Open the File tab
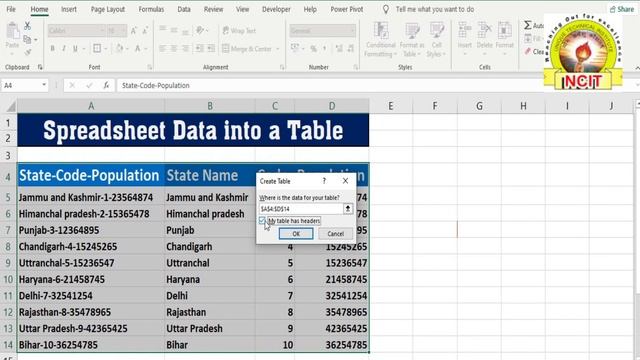Image resolution: width=640 pixels, height=360 pixels. 11,9
